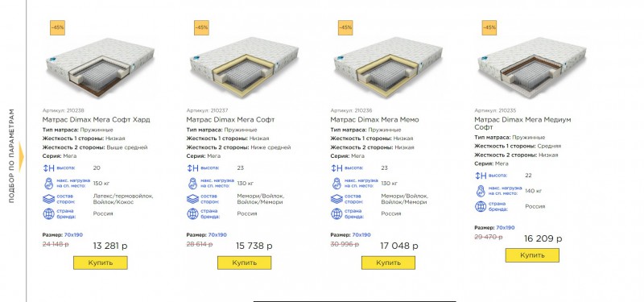
Task: Expand the Подбор по параметрам side panel arrow
Action: [x=21, y=156]
